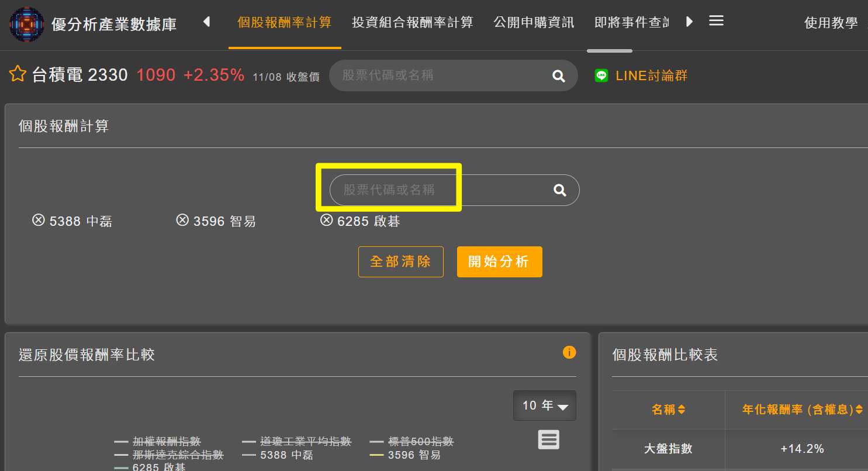Click the +14.2% value cell

coord(803,449)
